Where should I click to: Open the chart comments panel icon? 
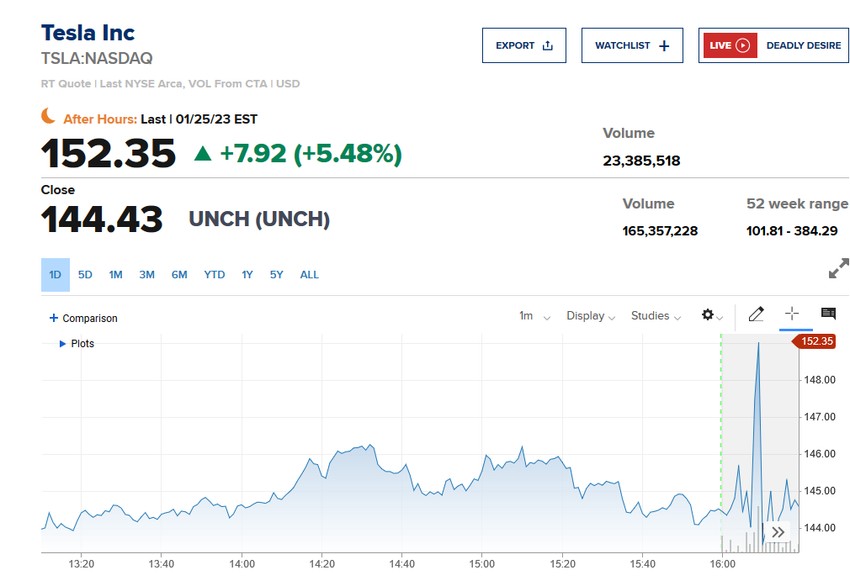(x=828, y=315)
